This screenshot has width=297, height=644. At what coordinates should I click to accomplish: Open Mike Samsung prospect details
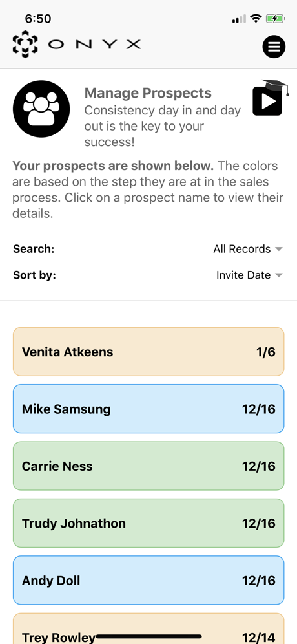148,409
